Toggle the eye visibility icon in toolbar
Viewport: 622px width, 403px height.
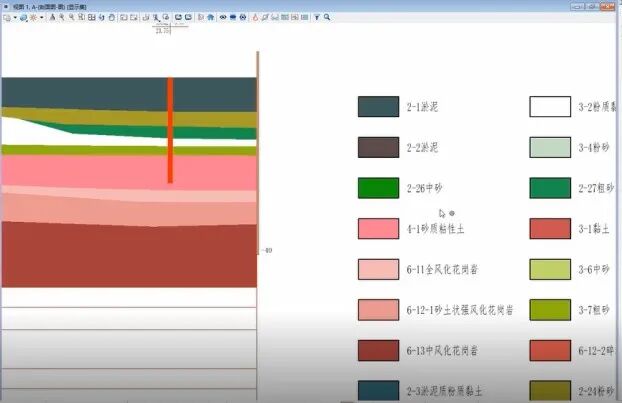pyautogui.click(x=222, y=18)
